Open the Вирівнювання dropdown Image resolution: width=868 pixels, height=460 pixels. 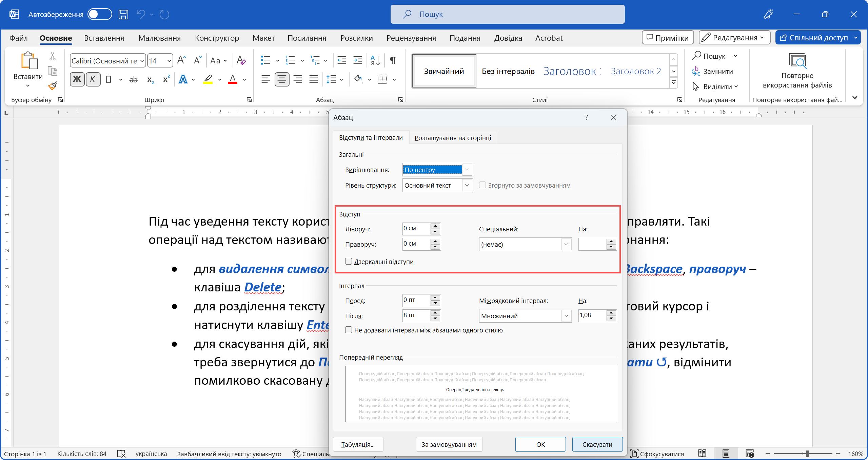pos(467,169)
